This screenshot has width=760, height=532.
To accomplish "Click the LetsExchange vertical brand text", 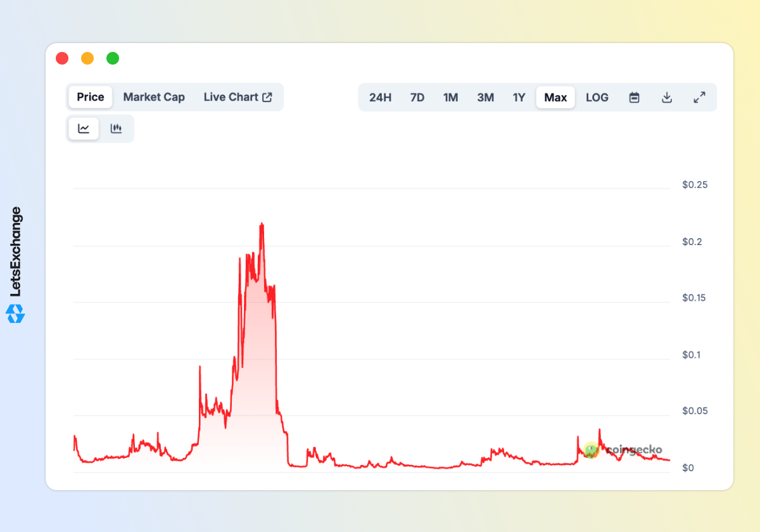I will point(16,251).
